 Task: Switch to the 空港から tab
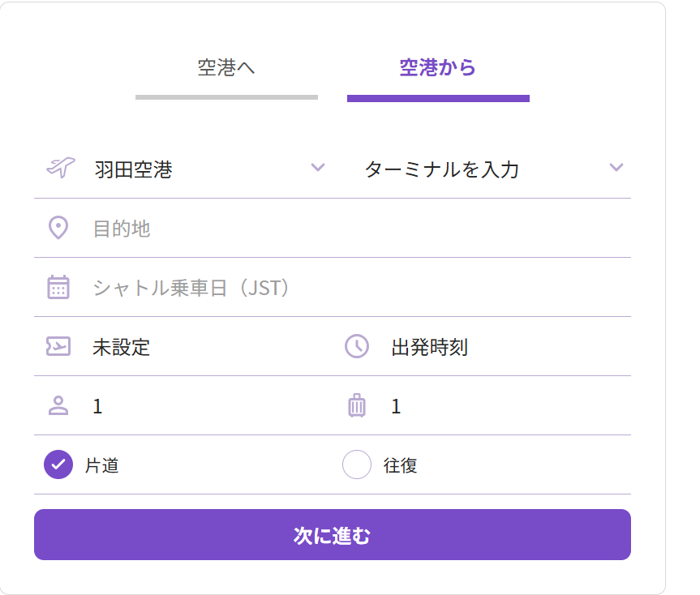click(x=438, y=68)
